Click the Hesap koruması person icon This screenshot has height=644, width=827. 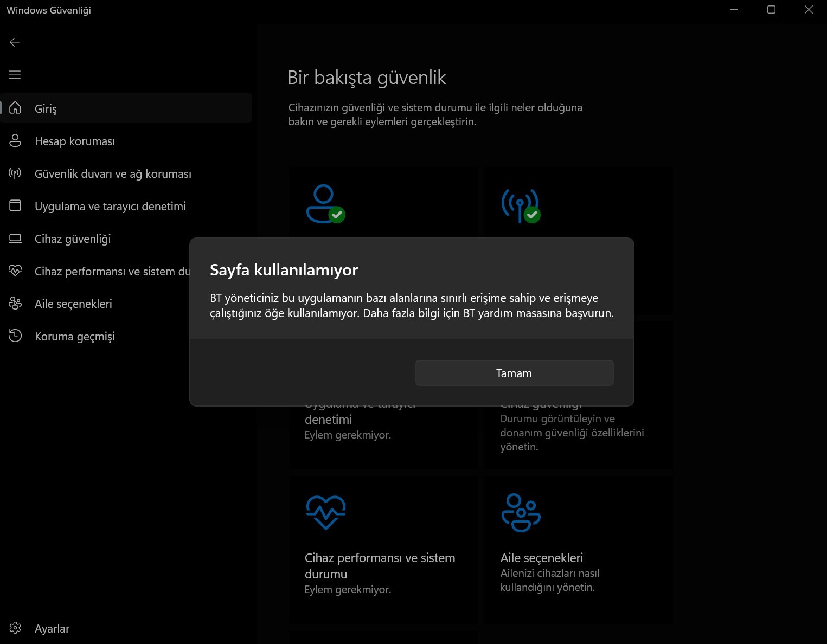click(15, 140)
